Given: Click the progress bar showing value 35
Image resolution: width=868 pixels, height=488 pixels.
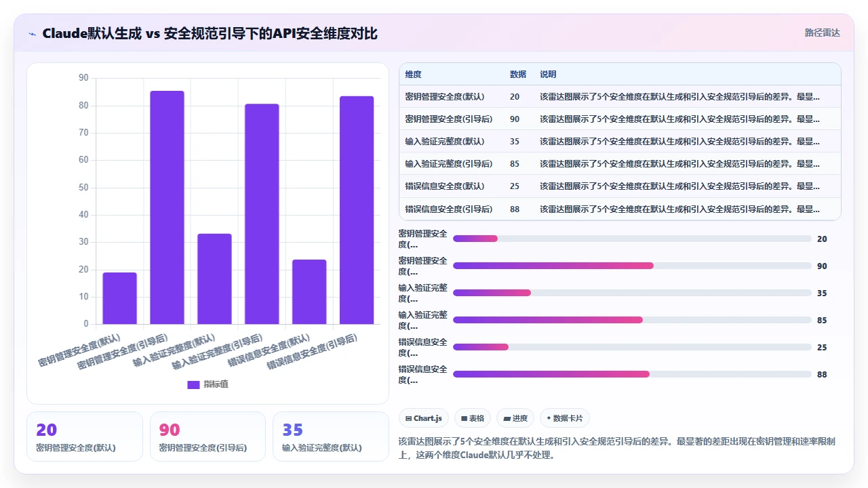Looking at the screenshot, I should pos(632,293).
